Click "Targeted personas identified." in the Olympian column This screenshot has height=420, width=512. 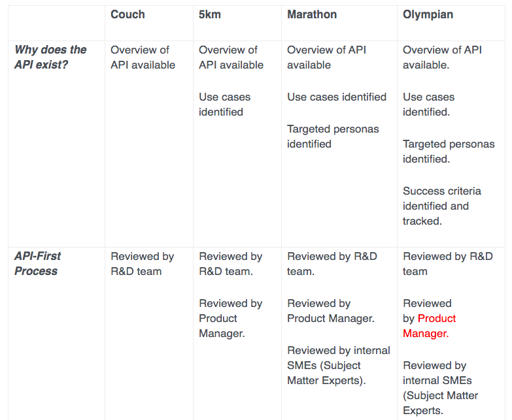point(449,151)
